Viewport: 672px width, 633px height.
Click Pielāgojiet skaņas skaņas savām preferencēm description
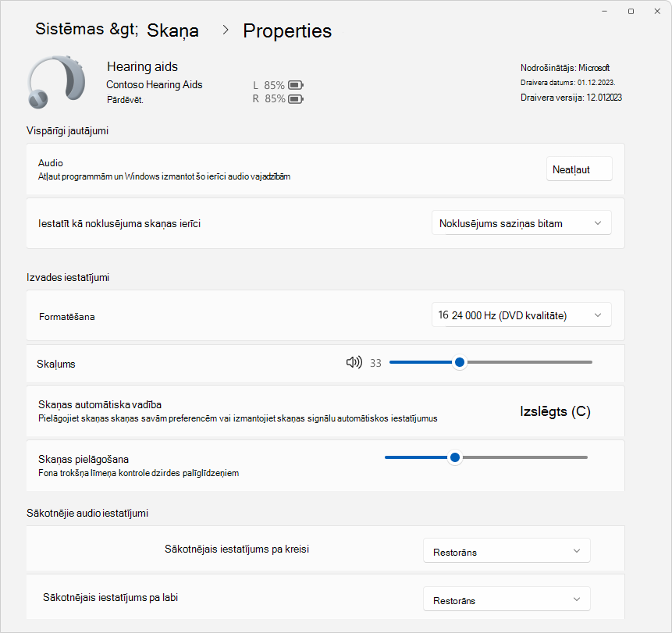[238, 418]
